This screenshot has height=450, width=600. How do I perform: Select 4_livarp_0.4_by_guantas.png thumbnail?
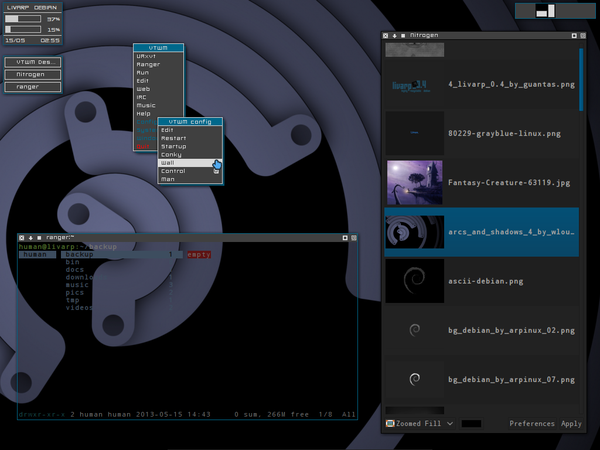tap(415, 85)
